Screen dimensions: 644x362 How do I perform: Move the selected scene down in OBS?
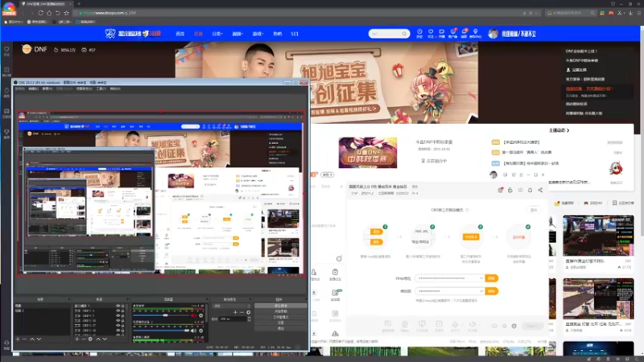click(39, 339)
